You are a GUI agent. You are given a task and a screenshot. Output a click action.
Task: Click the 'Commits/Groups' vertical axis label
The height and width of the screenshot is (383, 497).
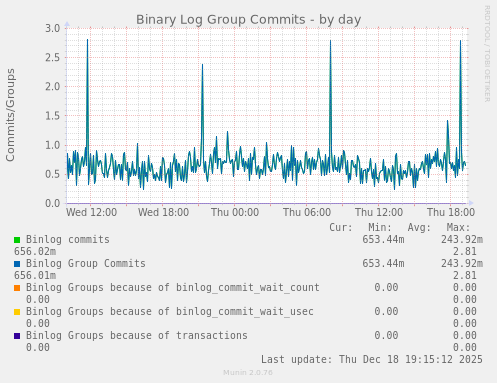pyautogui.click(x=10, y=115)
